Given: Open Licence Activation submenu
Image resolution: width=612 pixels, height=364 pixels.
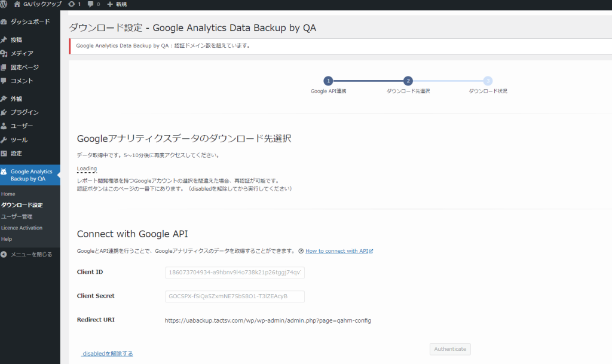Looking at the screenshot, I should coord(22,228).
